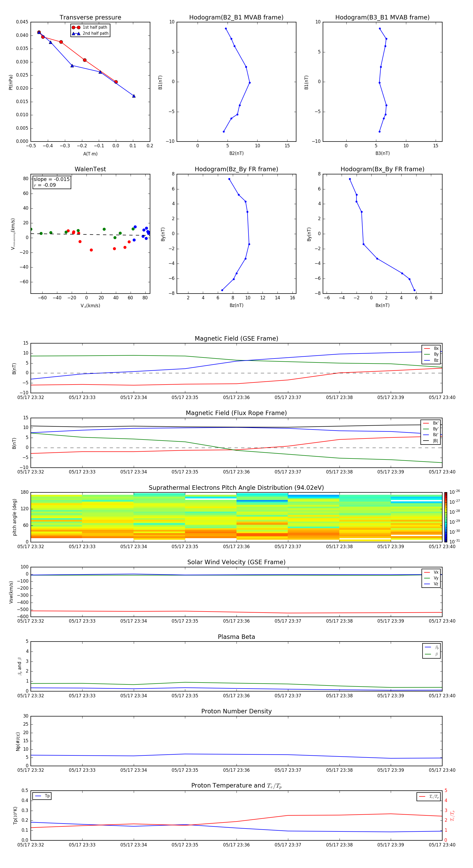Select the "slope = -0.015" annotation
473x868 pixels.
click(x=52, y=179)
